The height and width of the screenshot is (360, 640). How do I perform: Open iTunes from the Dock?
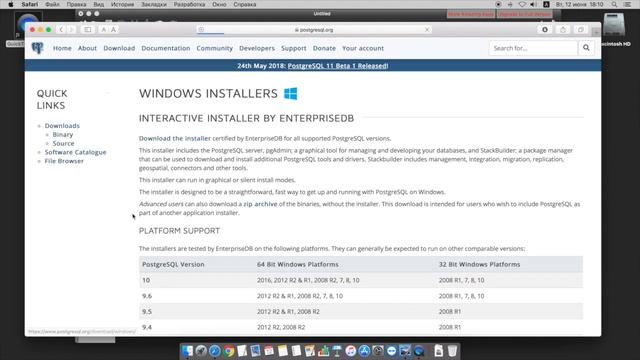point(351,351)
